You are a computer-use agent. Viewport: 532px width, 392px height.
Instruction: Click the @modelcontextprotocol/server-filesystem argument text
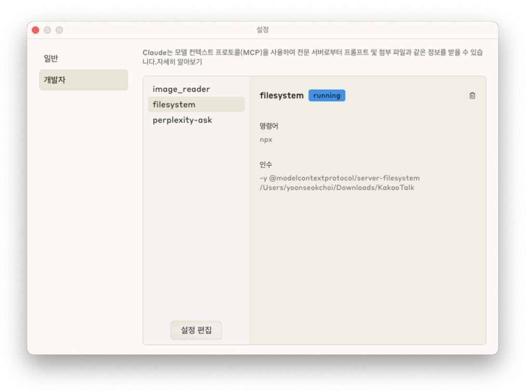tap(344, 178)
